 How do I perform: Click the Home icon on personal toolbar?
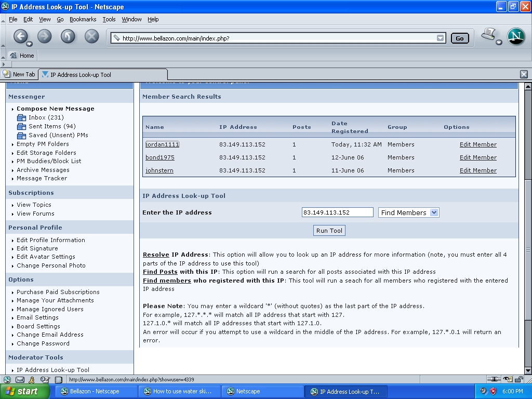click(x=22, y=56)
